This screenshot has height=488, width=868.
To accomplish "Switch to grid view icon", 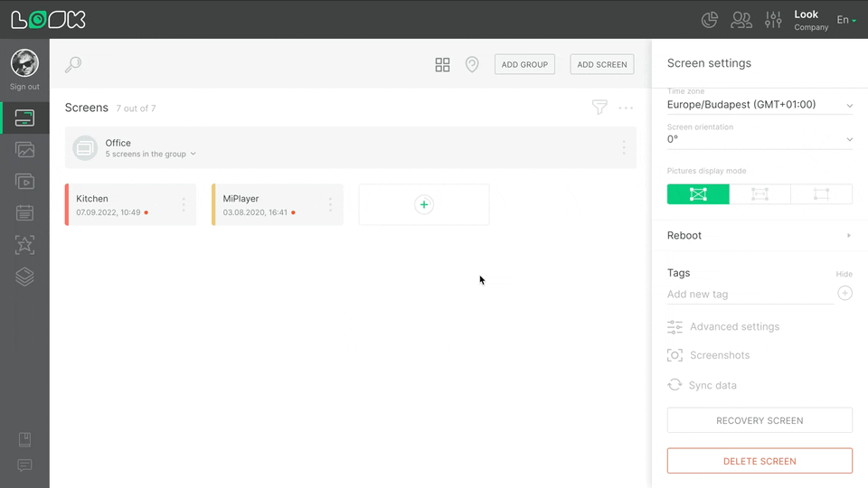I will (442, 64).
